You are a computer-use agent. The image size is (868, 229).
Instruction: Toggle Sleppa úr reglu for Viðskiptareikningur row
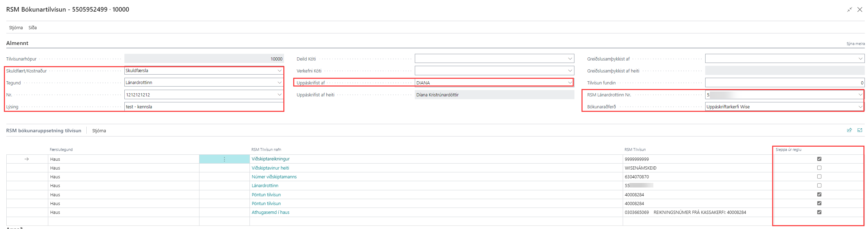[819, 159]
